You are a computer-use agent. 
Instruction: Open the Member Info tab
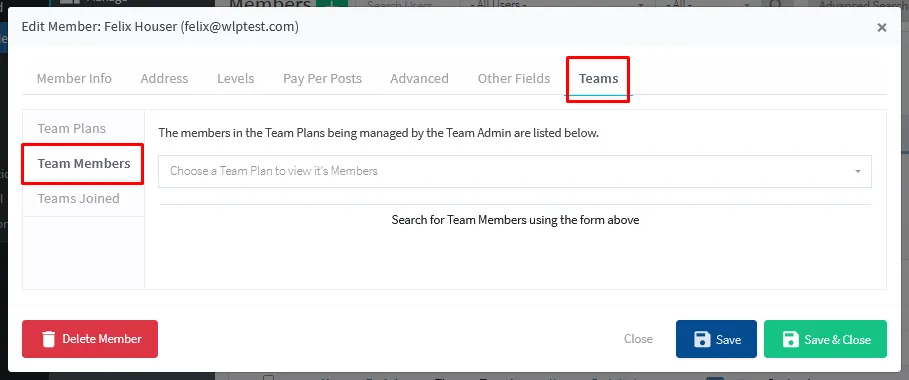pos(74,78)
